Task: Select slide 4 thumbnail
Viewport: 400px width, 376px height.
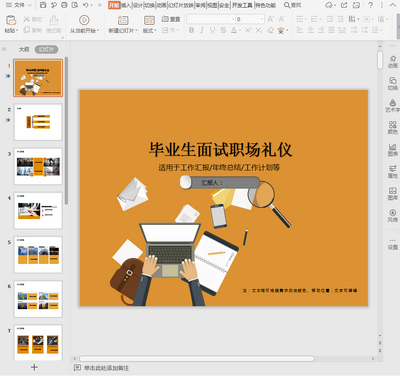Action: [x=38, y=210]
